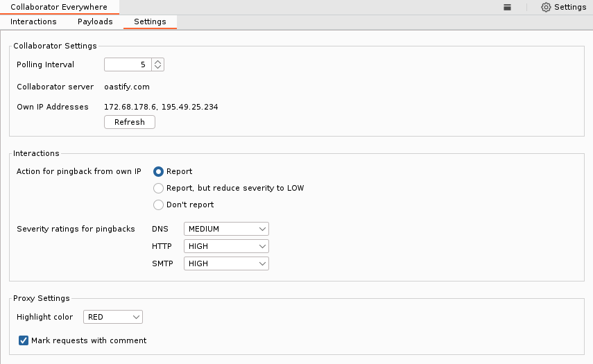Increase Polling Interval with up arrow
The height and width of the screenshot is (364, 593).
coord(157,62)
